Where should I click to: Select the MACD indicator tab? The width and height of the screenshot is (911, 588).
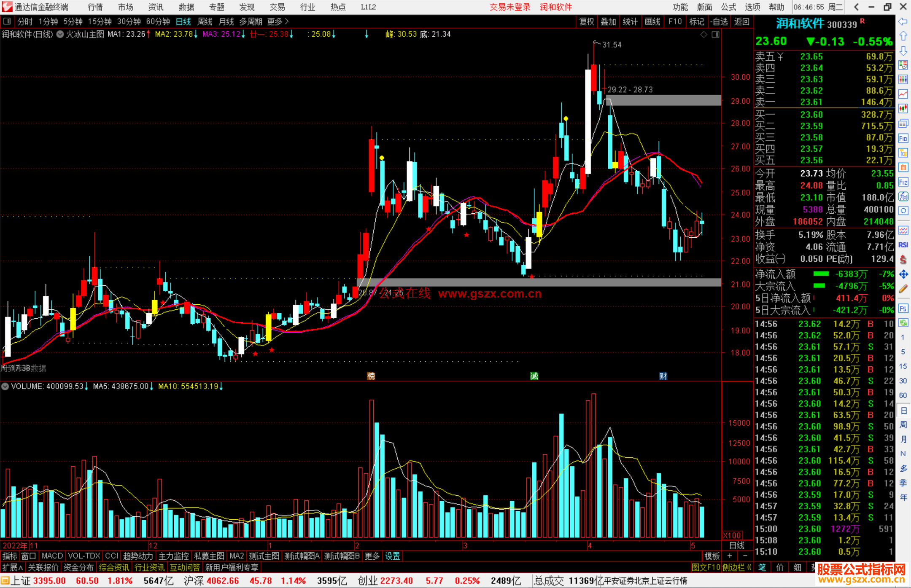click(52, 556)
